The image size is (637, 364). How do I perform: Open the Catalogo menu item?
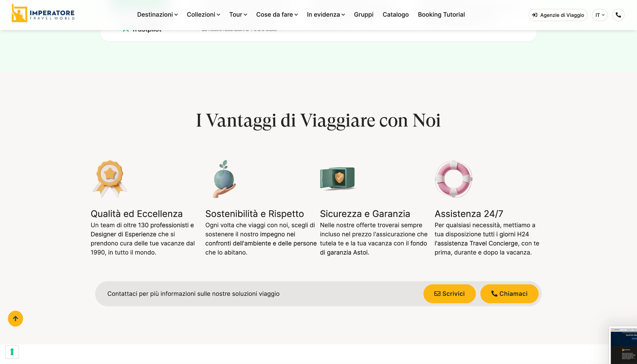click(396, 15)
